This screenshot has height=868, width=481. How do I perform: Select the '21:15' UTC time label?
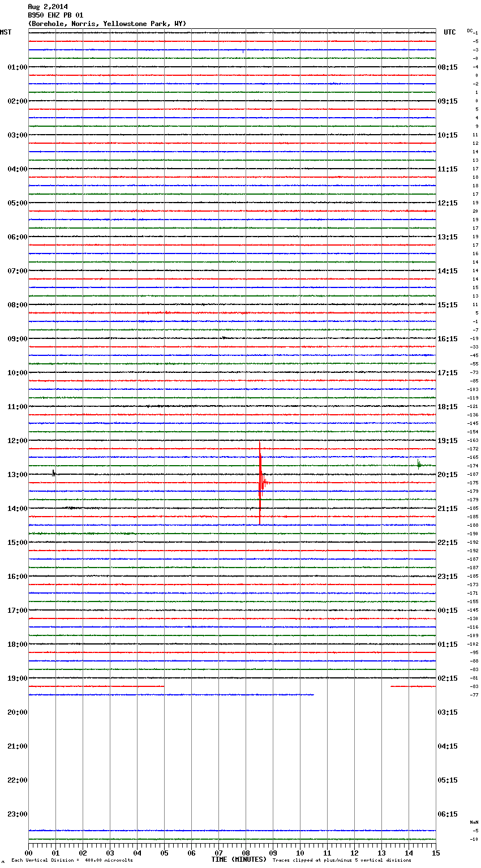(448, 509)
